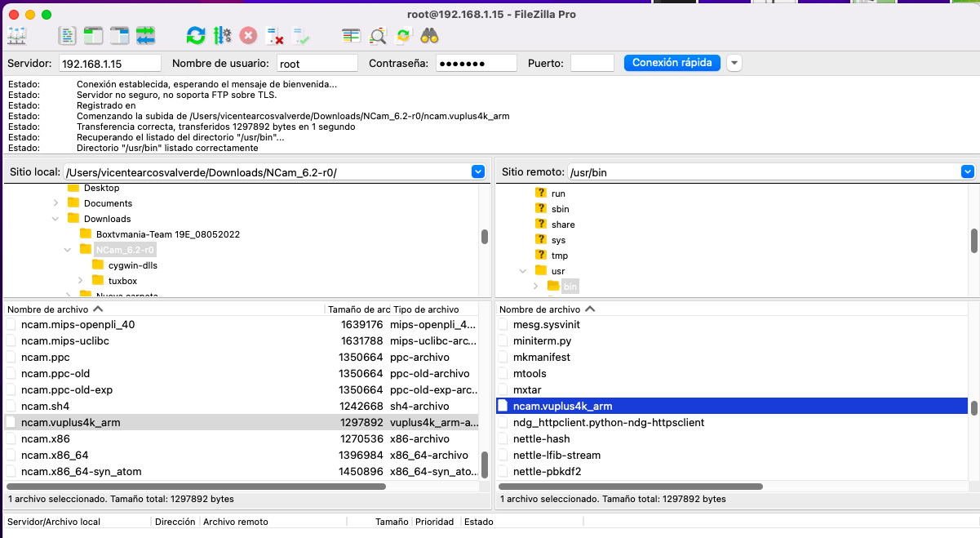Open the Site Manager icon
This screenshot has height=538, width=980.
point(17,35)
